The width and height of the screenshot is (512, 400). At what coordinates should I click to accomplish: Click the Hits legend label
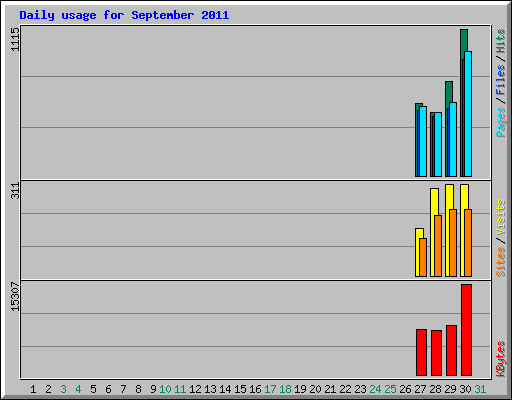point(501,41)
